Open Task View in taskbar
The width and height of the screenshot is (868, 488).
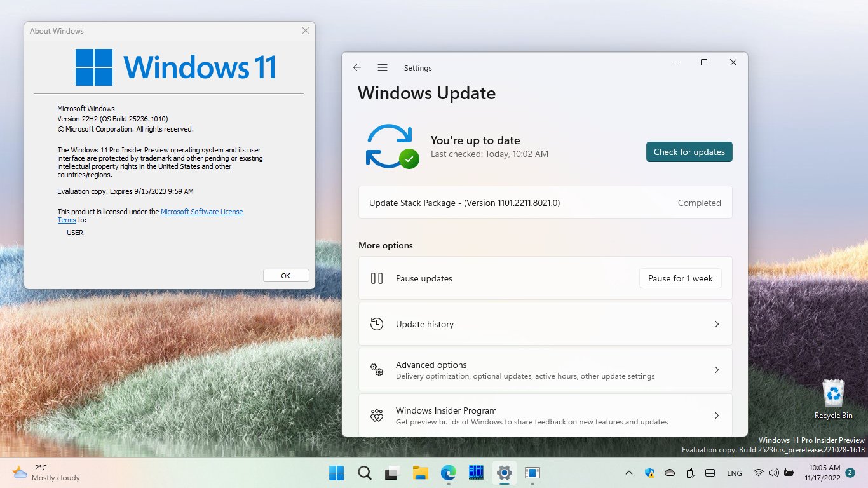pyautogui.click(x=392, y=473)
